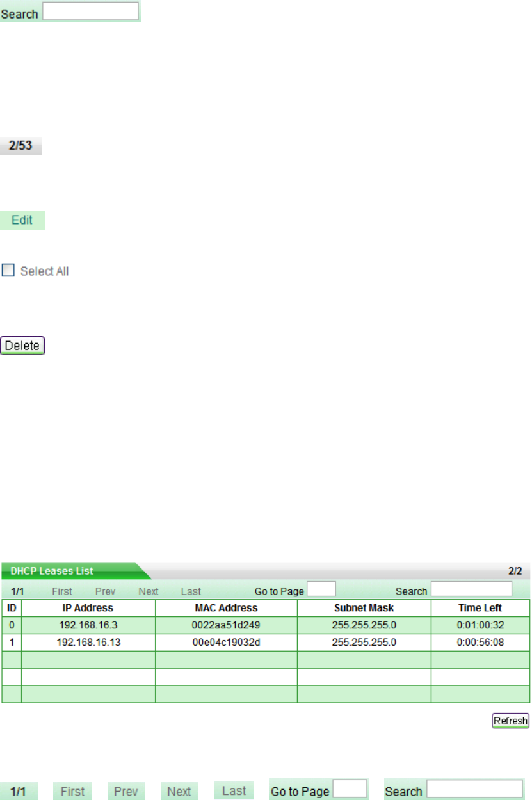Click Time Left value 0:01:00:32
Image resolution: width=532 pixels, height=800 pixels.
[x=480, y=625]
